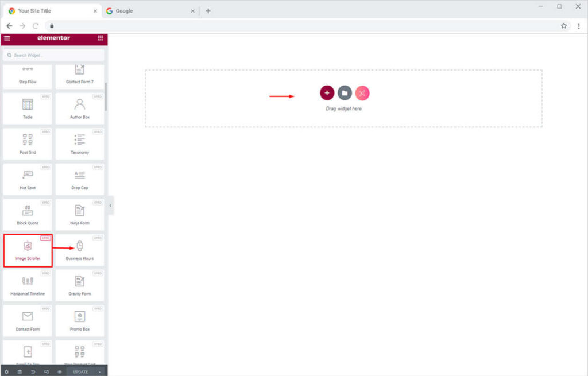588x376 pixels.
Task: Select the Image Scroller widget
Action: (x=28, y=250)
